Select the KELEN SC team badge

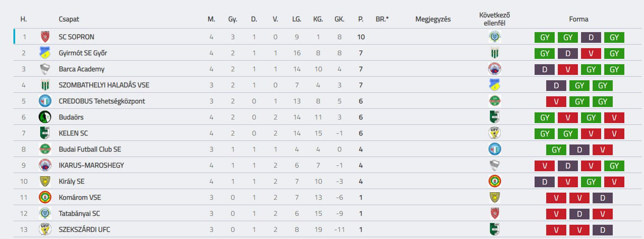(44, 133)
